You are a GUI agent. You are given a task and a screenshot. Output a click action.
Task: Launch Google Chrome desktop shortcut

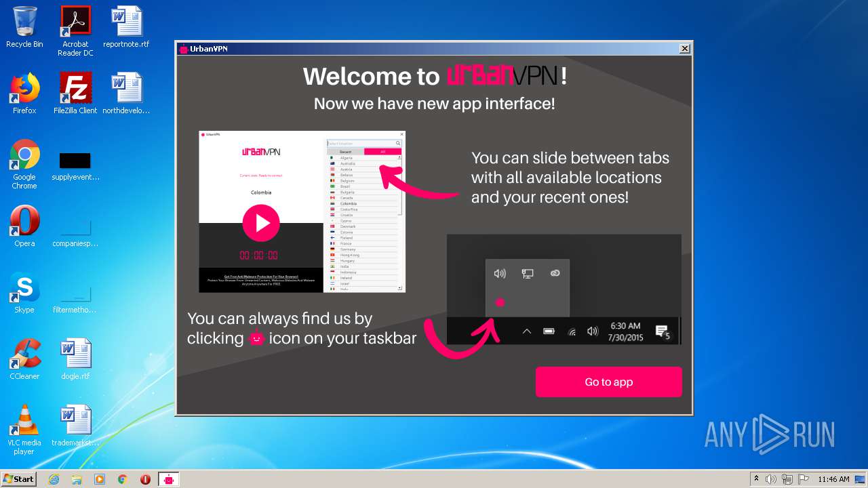click(x=24, y=165)
